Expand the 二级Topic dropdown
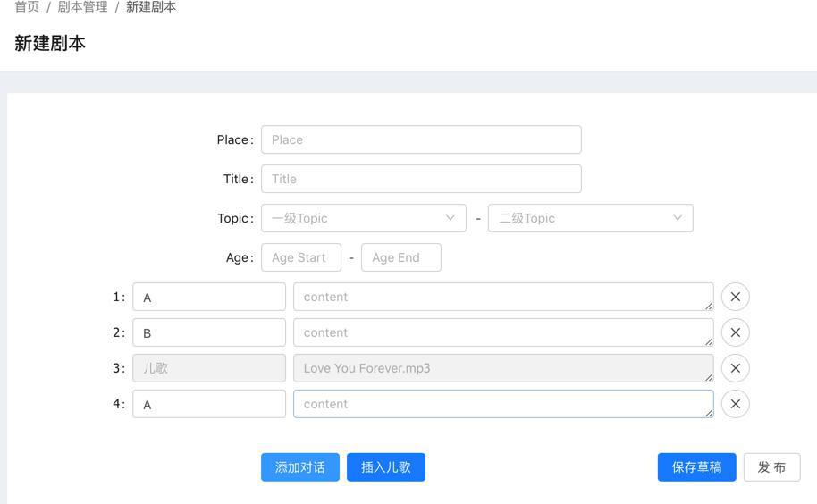 point(590,218)
